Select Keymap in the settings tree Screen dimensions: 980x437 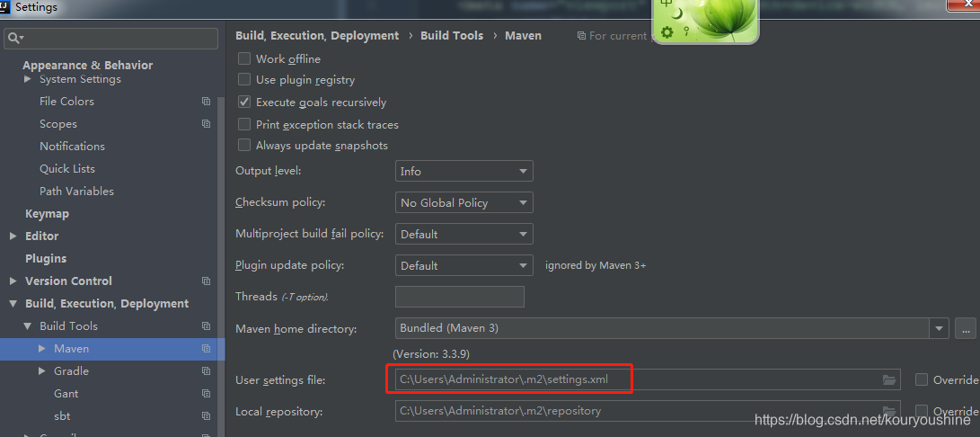[47, 213]
